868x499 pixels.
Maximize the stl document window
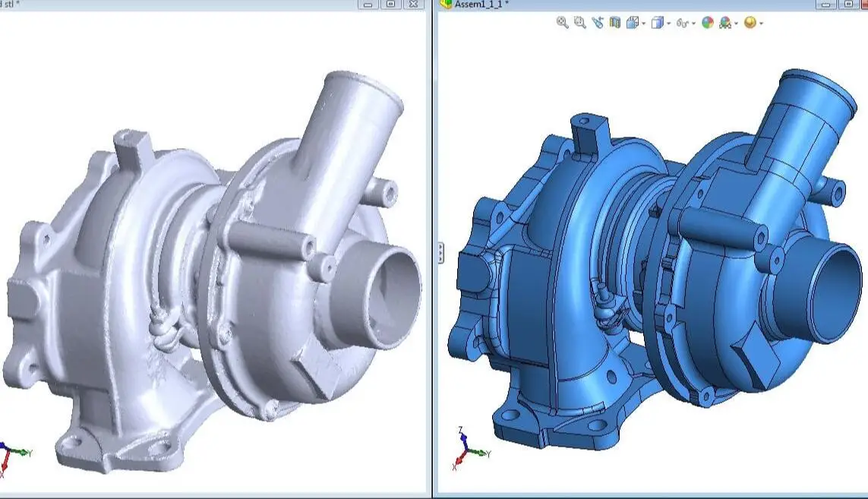tap(390, 4)
